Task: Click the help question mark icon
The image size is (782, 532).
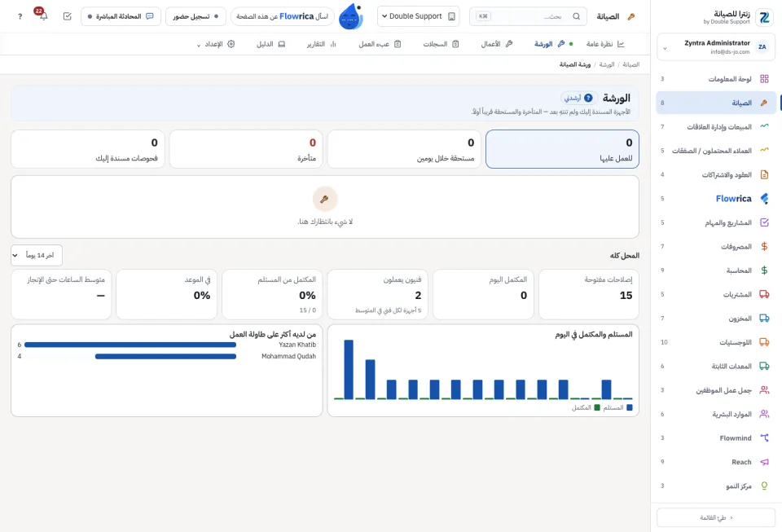Action: point(20,16)
